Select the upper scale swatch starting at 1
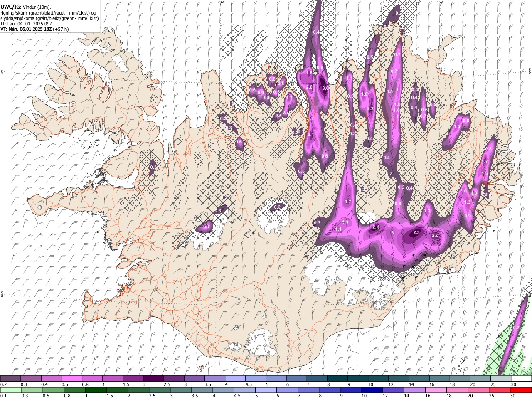The height and width of the screenshot is (399, 532). point(113,379)
